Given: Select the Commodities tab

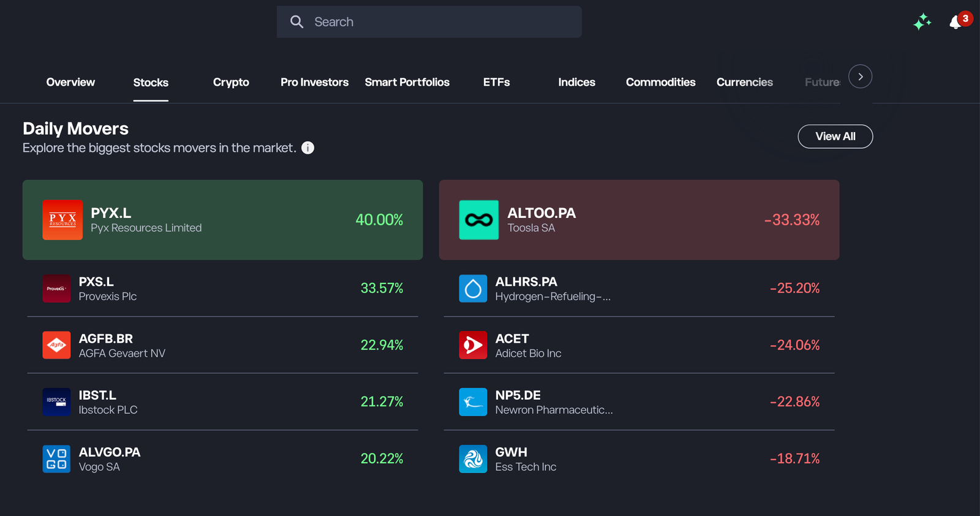Looking at the screenshot, I should click(660, 82).
